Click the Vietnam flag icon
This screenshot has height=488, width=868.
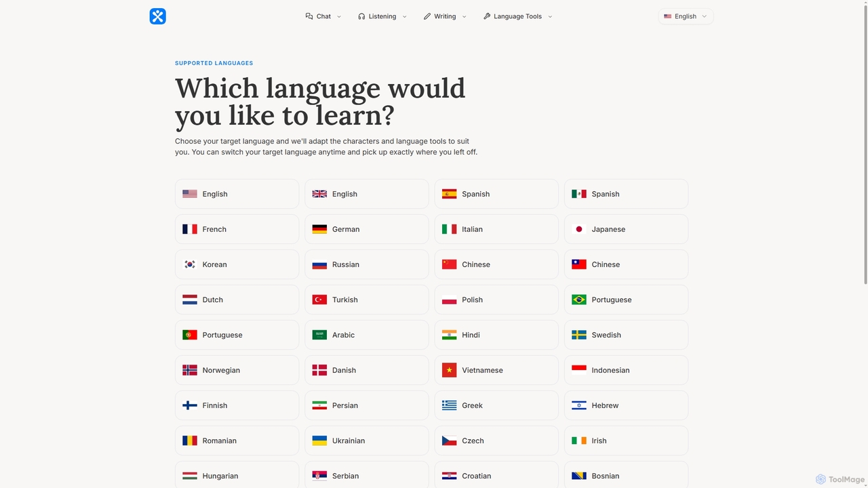pyautogui.click(x=449, y=370)
